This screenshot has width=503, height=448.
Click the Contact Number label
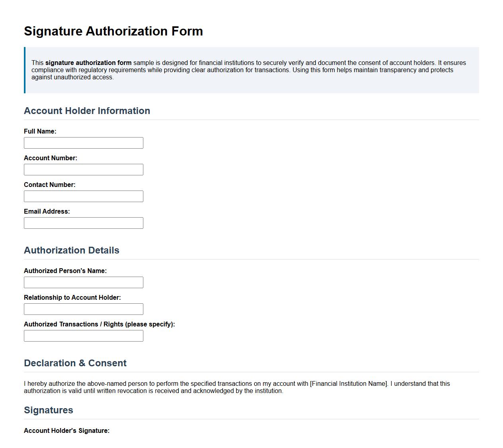pos(49,185)
